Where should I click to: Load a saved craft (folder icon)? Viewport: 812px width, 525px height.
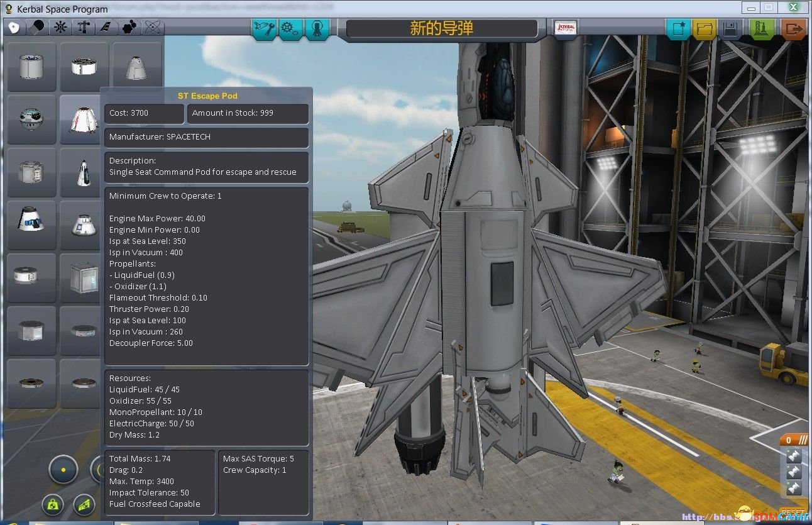coord(705,29)
